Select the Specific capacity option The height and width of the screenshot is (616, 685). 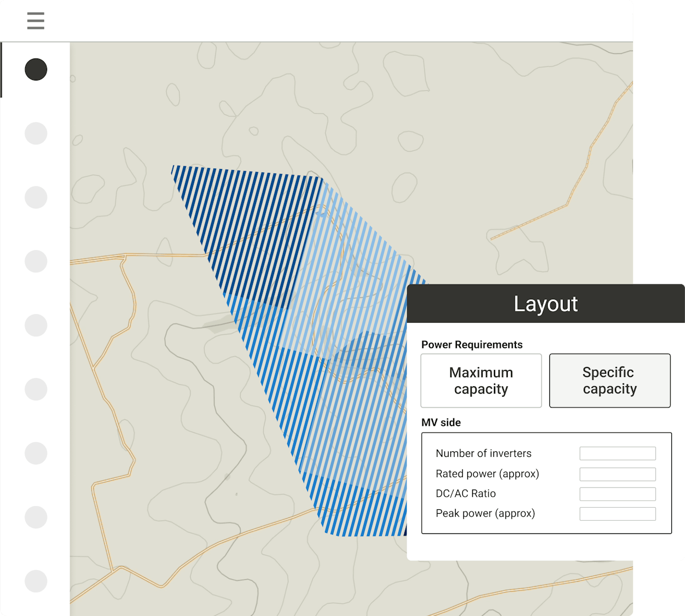[x=609, y=381]
